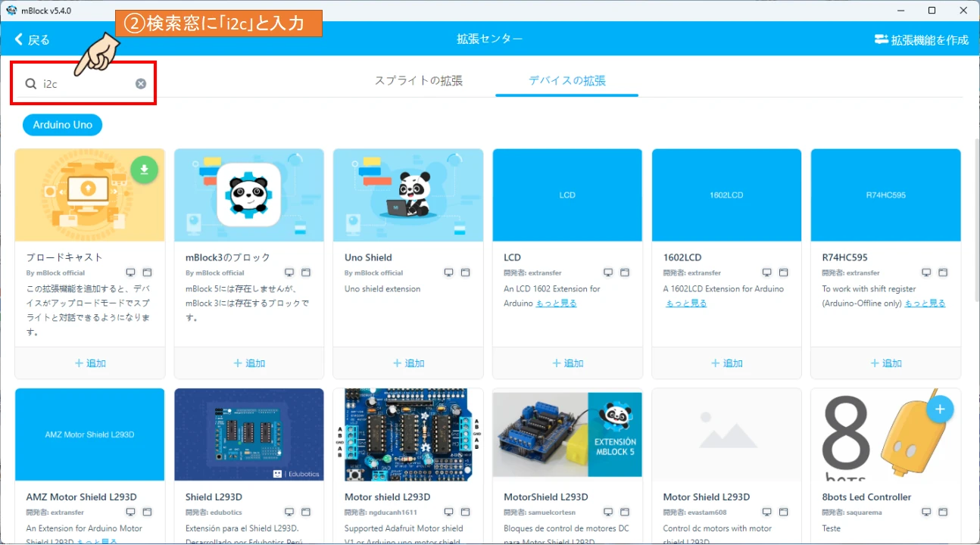
Task: Click the 開発者: samuelcortesn text
Action: pyautogui.click(x=538, y=512)
